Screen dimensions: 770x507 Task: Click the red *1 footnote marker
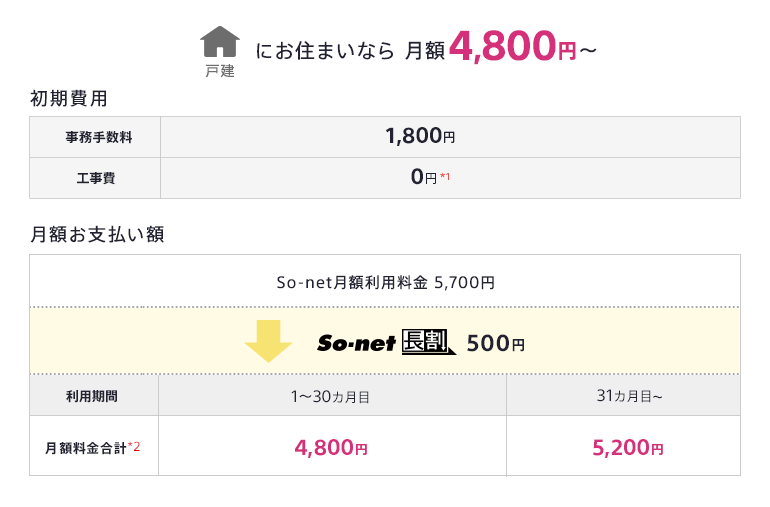[445, 178]
